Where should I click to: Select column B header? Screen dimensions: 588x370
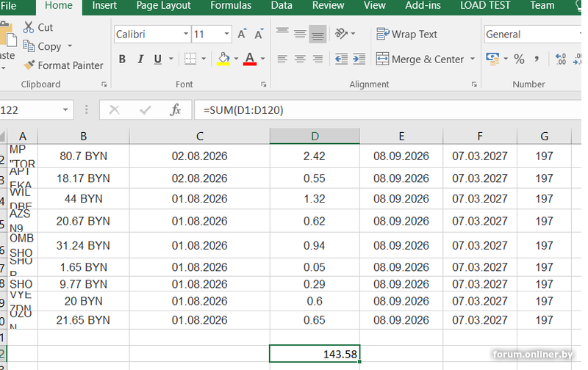pos(83,136)
